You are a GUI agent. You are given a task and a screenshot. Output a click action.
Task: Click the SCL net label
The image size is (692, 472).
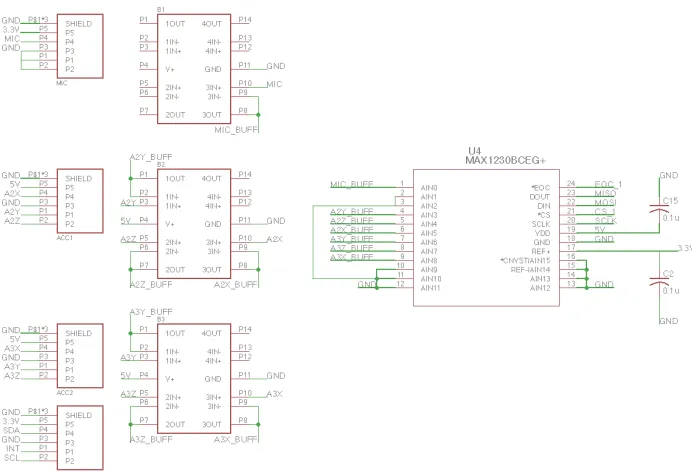[x=12, y=458]
